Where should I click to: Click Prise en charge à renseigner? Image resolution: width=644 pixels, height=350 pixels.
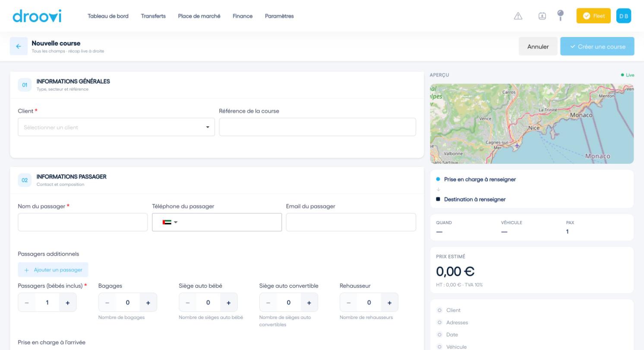point(480,179)
